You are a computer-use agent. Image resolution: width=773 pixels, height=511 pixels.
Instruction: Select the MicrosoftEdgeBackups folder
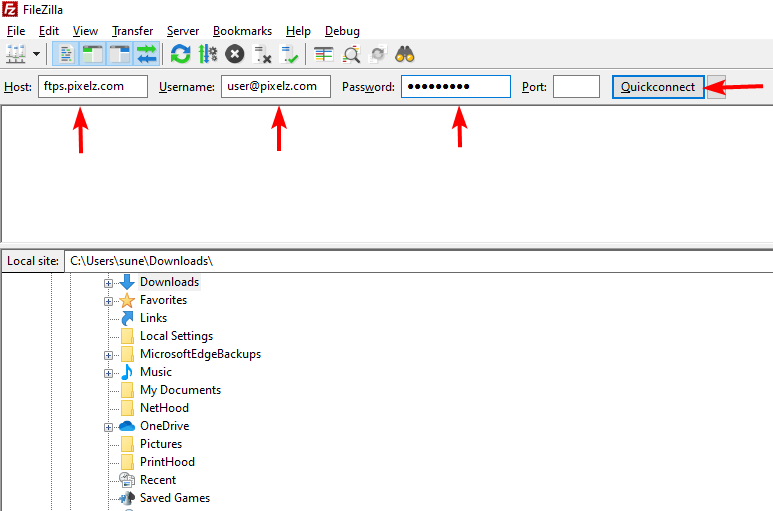click(x=200, y=354)
